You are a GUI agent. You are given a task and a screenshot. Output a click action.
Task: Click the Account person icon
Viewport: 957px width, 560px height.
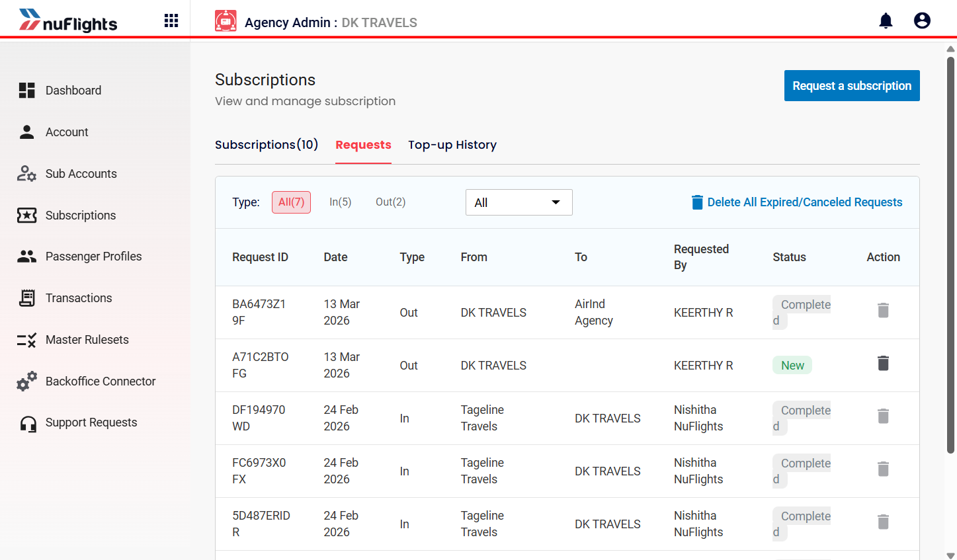pos(27,132)
